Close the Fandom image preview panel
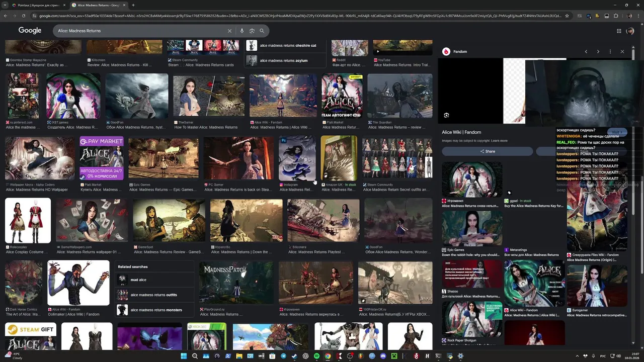The width and height of the screenshot is (644, 362). [x=622, y=51]
